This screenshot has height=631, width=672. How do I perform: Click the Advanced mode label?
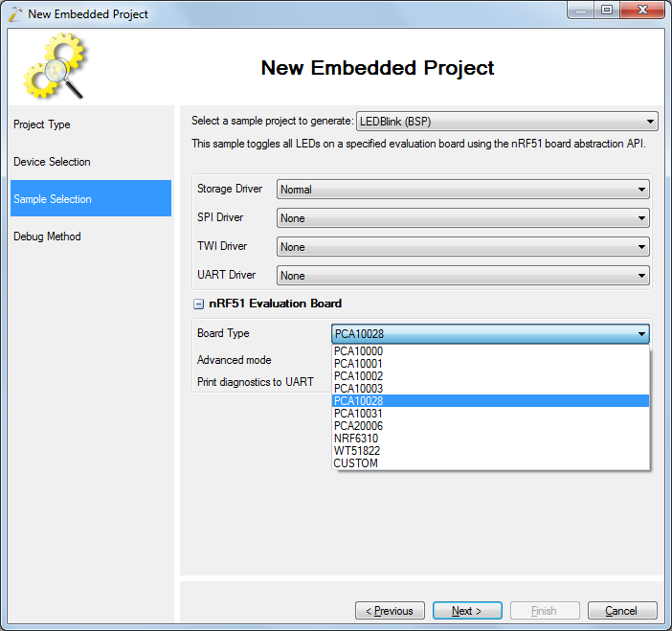[234, 360]
